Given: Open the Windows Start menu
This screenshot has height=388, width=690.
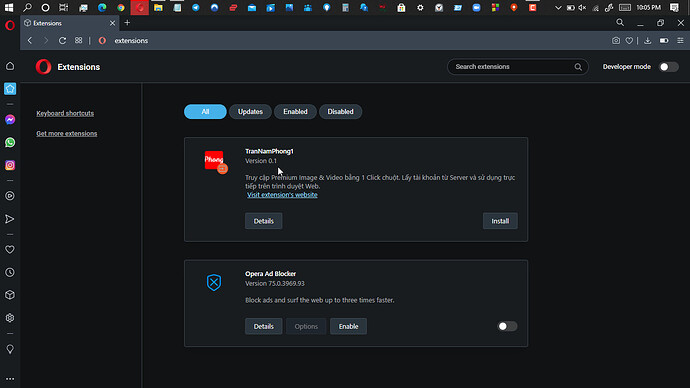Looking at the screenshot, I should (9, 7).
